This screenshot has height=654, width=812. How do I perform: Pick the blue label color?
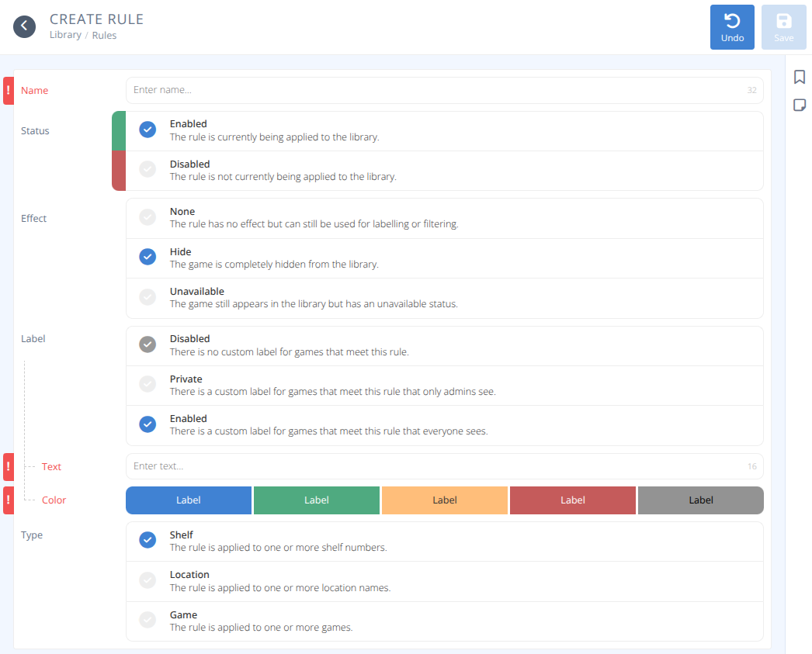coord(189,500)
